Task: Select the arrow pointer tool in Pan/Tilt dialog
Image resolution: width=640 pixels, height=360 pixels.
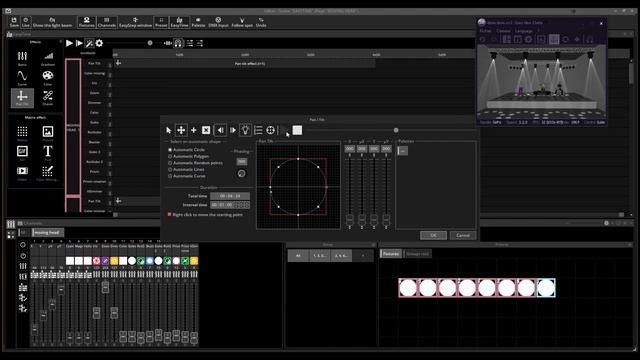Action: tap(169, 130)
